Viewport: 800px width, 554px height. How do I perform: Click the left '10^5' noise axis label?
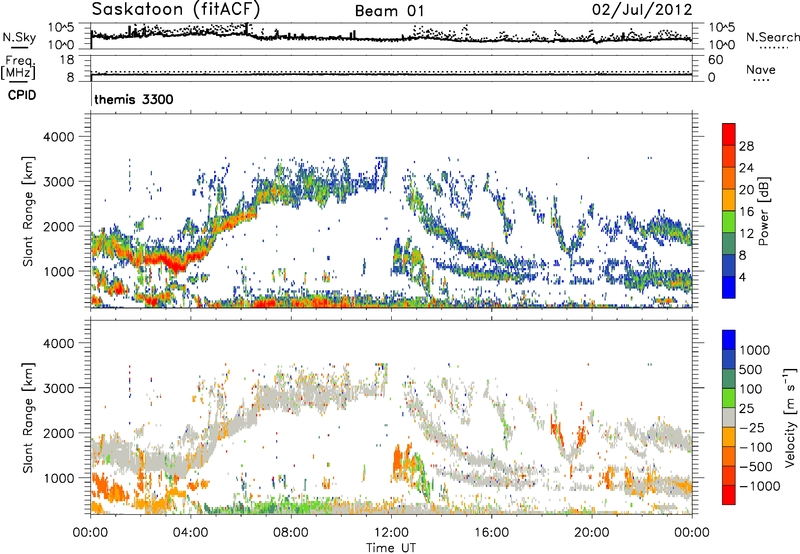pyautogui.click(x=62, y=27)
